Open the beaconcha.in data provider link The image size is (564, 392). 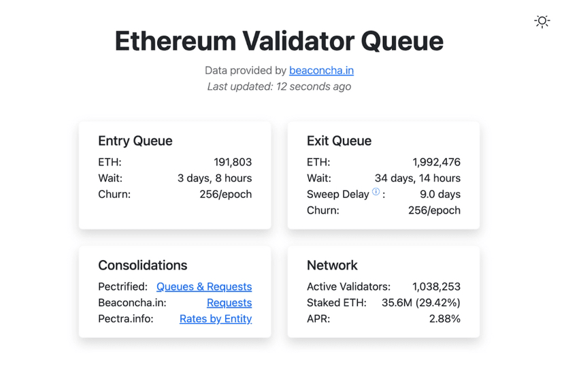click(x=321, y=70)
